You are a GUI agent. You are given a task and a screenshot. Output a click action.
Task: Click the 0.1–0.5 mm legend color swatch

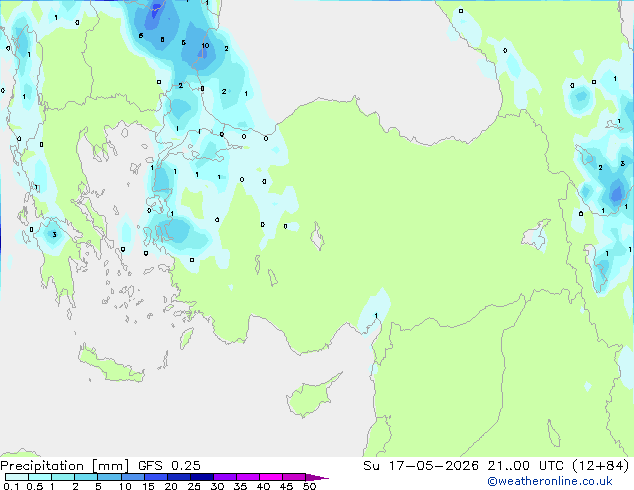click(17, 477)
